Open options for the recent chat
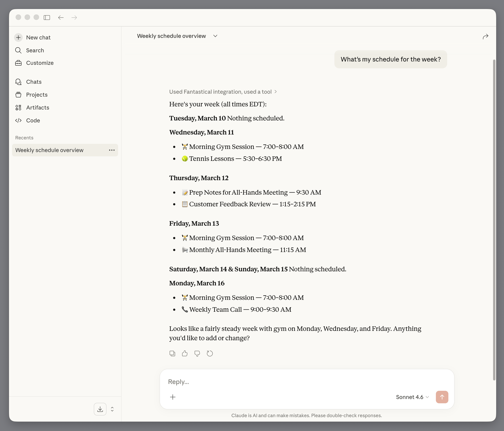Image resolution: width=504 pixels, height=431 pixels. click(x=112, y=150)
